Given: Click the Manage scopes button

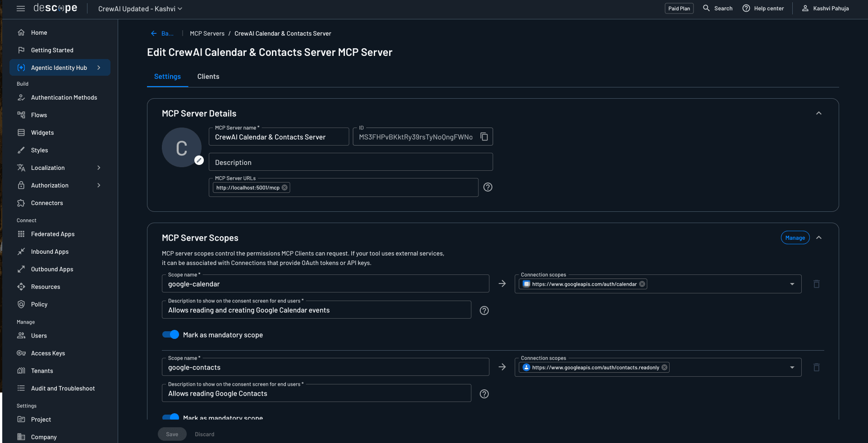Looking at the screenshot, I should 795,237.
